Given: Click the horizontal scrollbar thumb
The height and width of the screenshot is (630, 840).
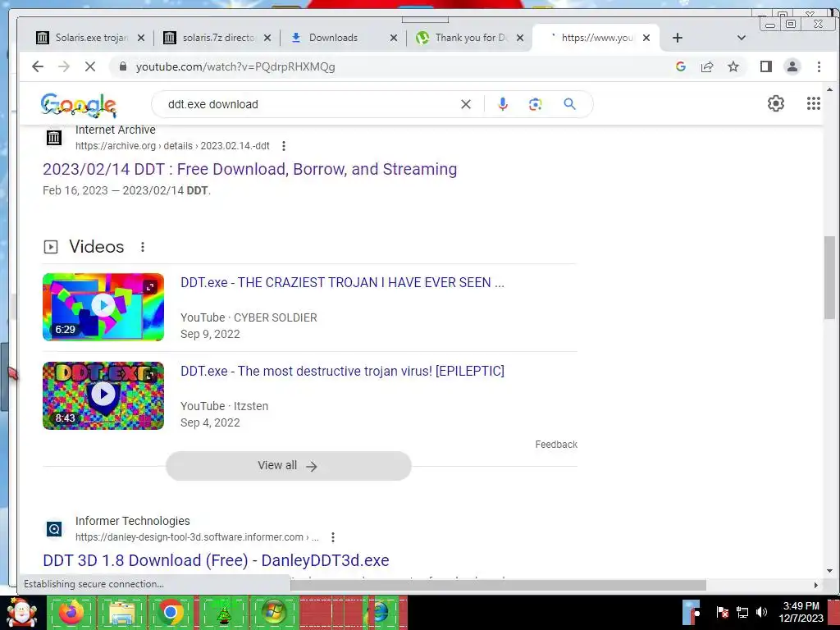Looking at the screenshot, I should point(498,585).
